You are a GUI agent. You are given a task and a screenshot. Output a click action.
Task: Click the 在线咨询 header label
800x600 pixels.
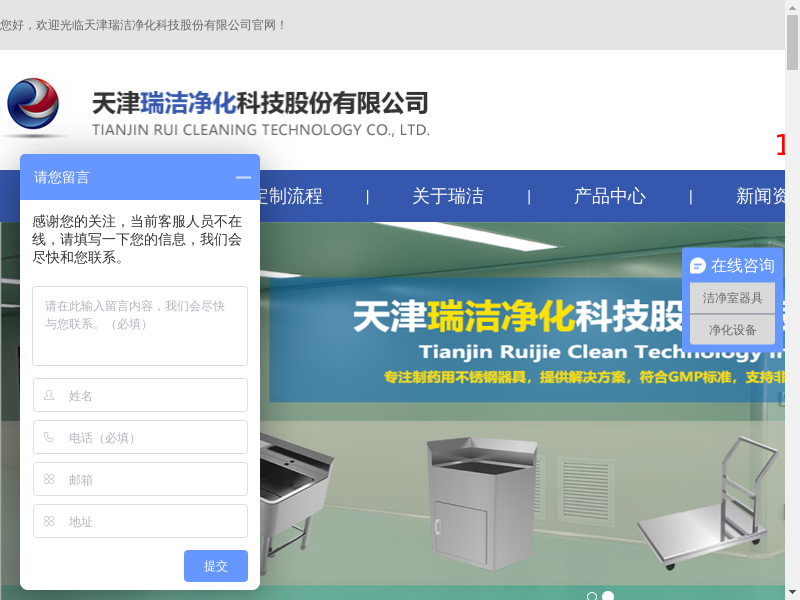pos(743,266)
